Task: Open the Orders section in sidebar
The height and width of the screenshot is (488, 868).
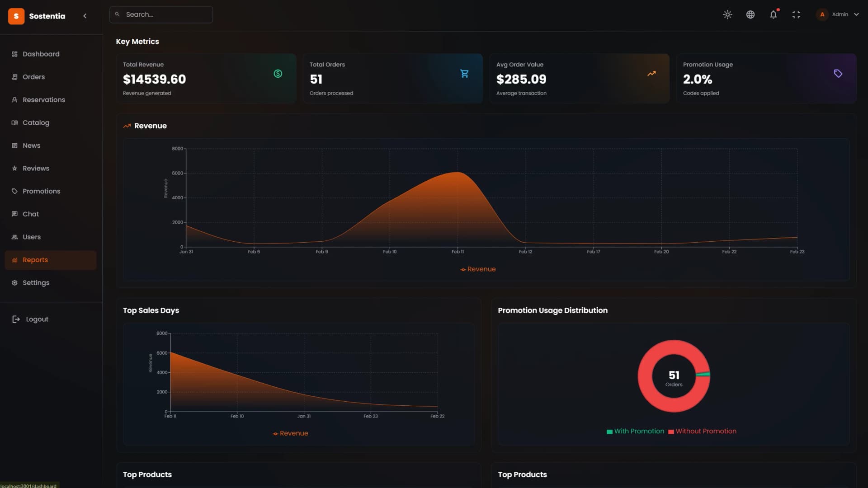Action: 33,77
